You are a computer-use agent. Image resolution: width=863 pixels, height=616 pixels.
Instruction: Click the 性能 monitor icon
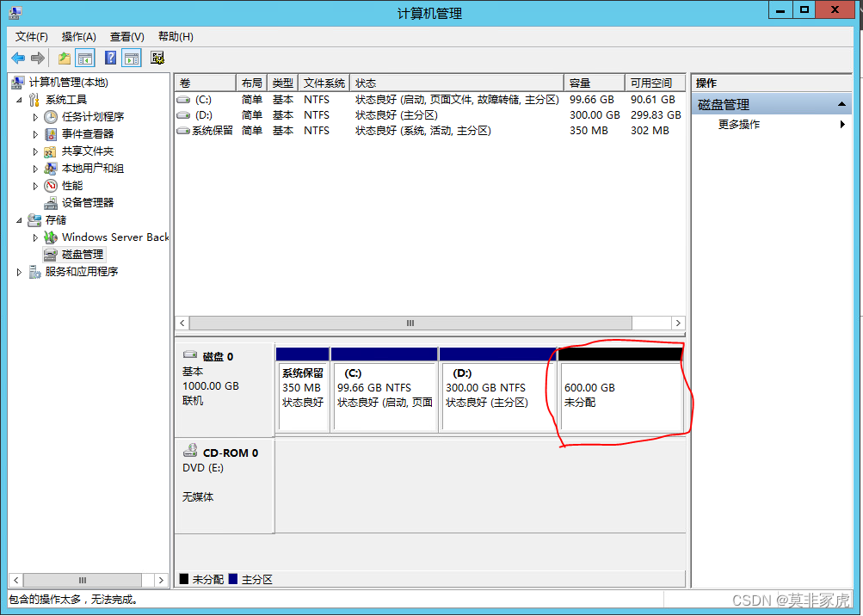click(51, 186)
